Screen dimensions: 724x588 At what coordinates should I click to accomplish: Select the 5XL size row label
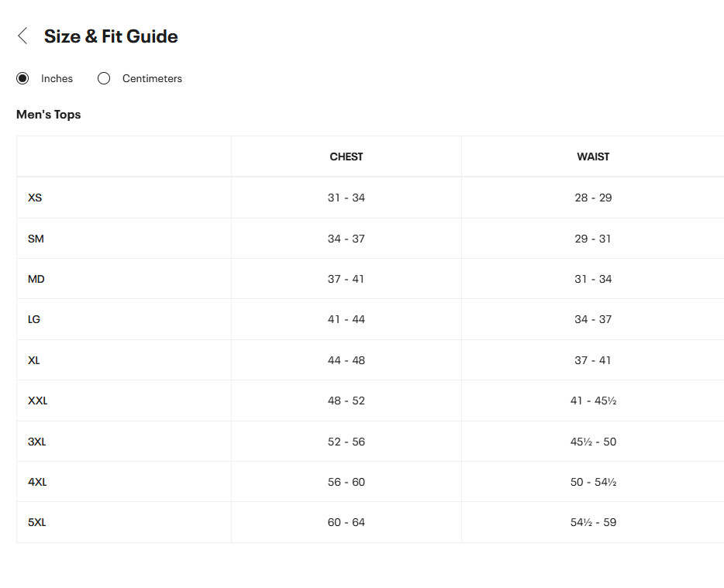pos(37,522)
